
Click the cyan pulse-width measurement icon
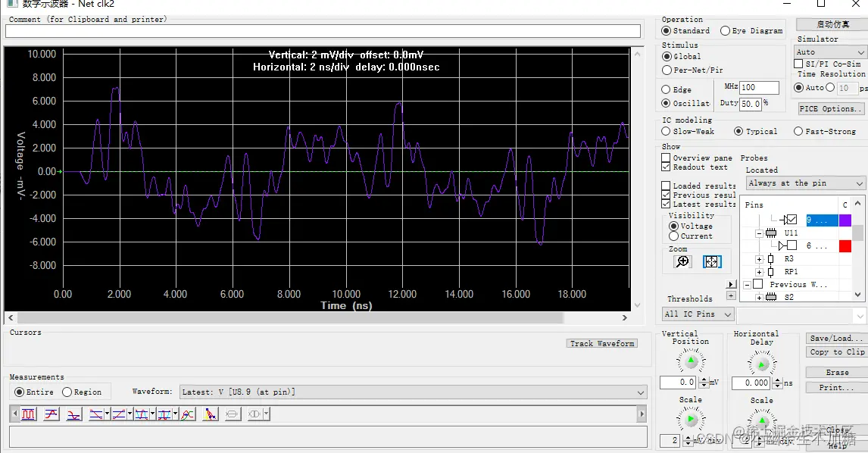click(141, 414)
